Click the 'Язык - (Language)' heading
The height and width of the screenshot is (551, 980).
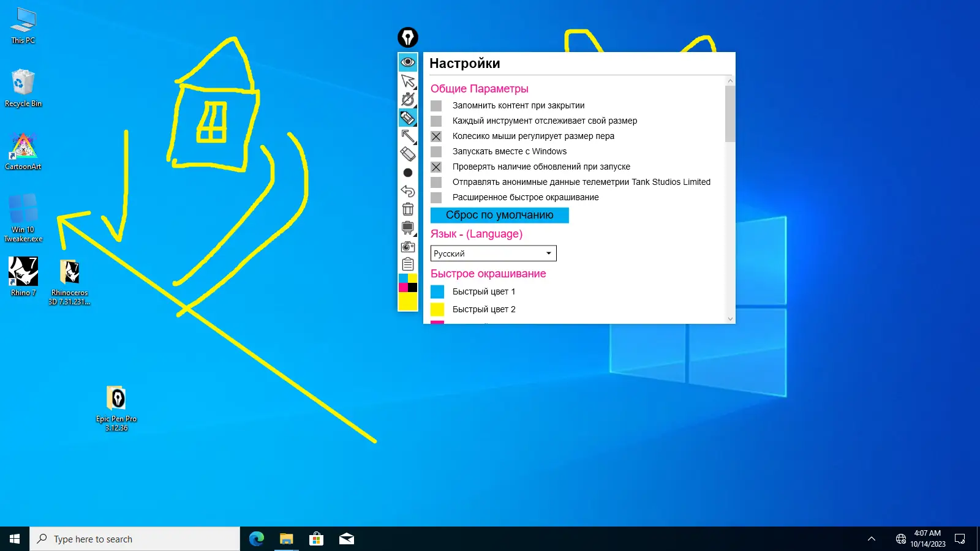[x=477, y=234]
